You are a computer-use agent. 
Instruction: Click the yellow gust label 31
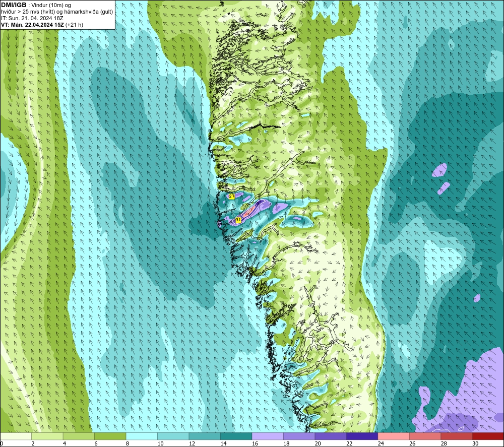[238, 220]
